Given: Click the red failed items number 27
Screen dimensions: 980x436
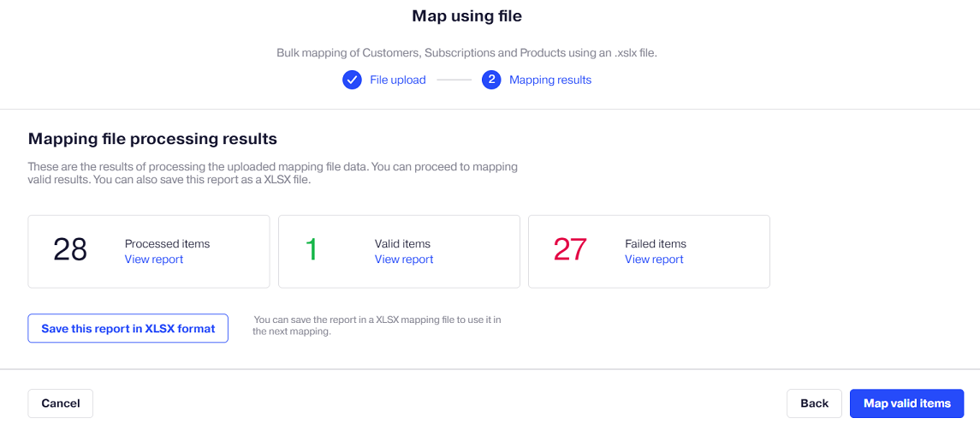Looking at the screenshot, I should click(x=570, y=249).
